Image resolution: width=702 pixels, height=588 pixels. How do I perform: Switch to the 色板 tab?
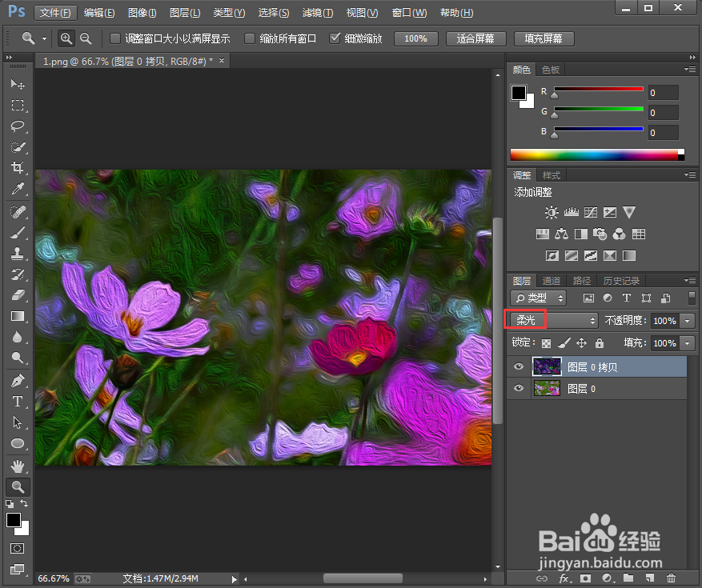click(x=550, y=70)
